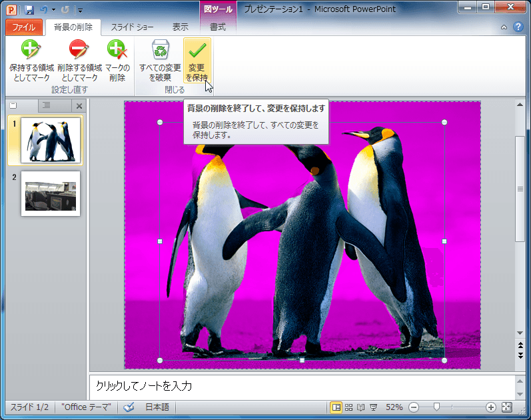This screenshot has width=531, height=420.
Task: Click Keep Changes (変更を保持) checkmark
Action: 197,61
